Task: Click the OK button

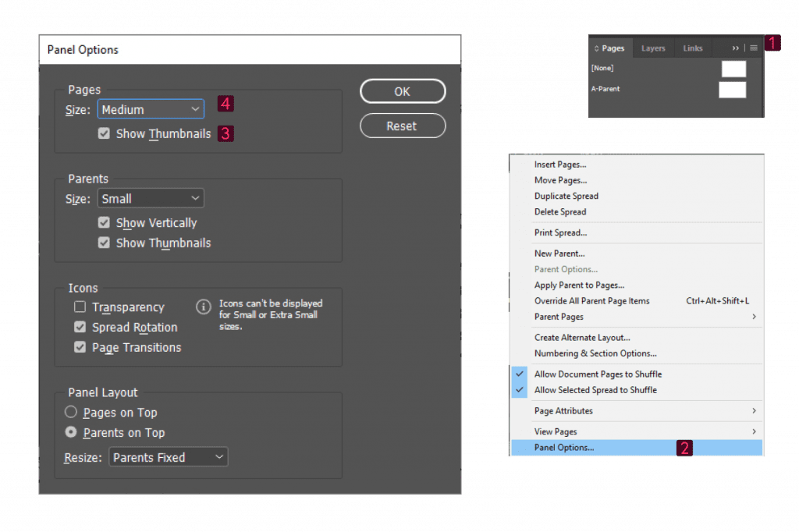Action: tap(403, 90)
